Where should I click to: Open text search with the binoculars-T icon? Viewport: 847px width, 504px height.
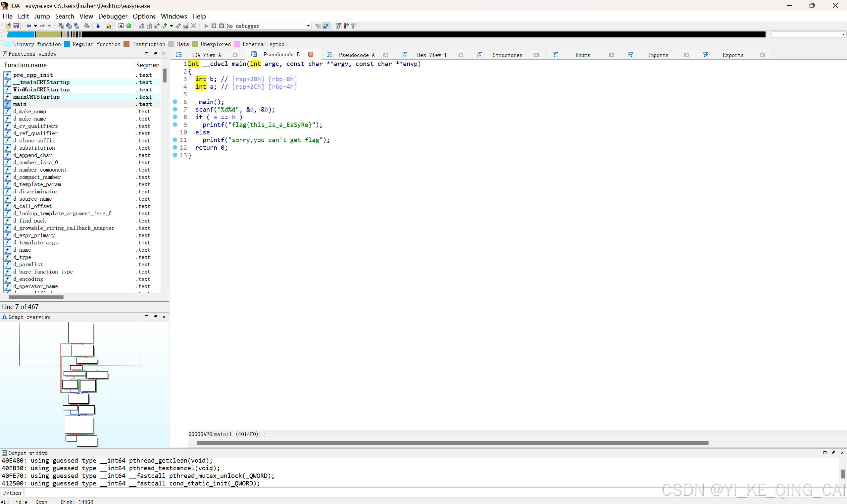point(68,26)
